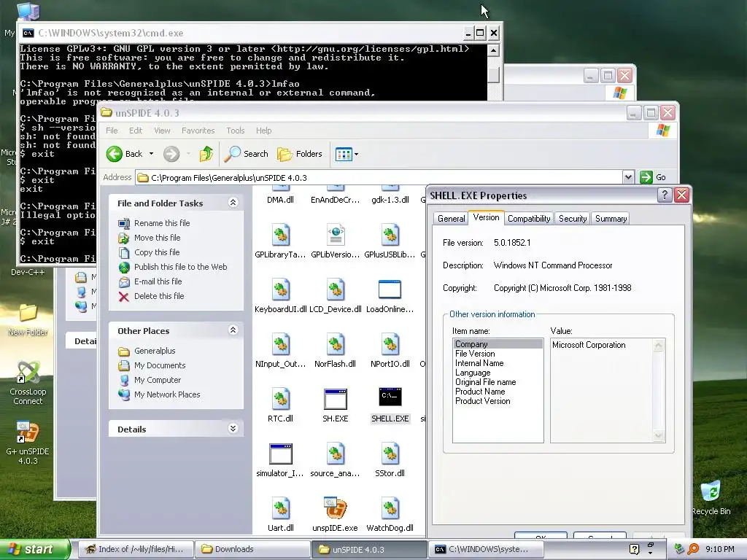Click the properties dialog help question button
The width and height of the screenshot is (747, 560).
664,195
